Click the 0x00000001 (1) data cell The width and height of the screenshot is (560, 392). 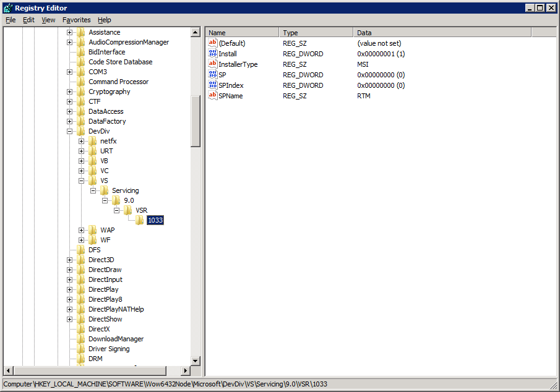coord(381,54)
